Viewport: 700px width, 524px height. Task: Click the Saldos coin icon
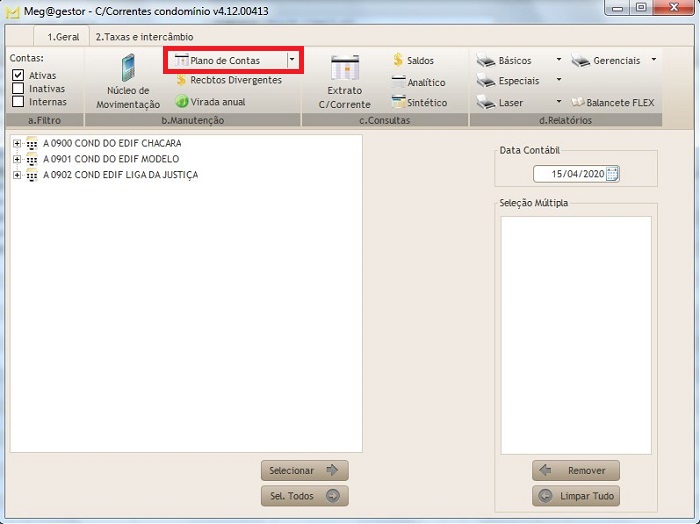(x=398, y=61)
